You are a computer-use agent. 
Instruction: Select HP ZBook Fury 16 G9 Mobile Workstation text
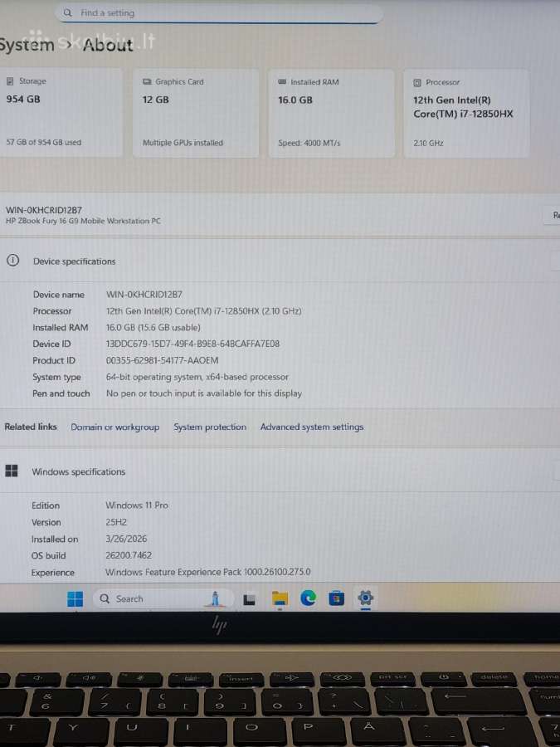83,221
